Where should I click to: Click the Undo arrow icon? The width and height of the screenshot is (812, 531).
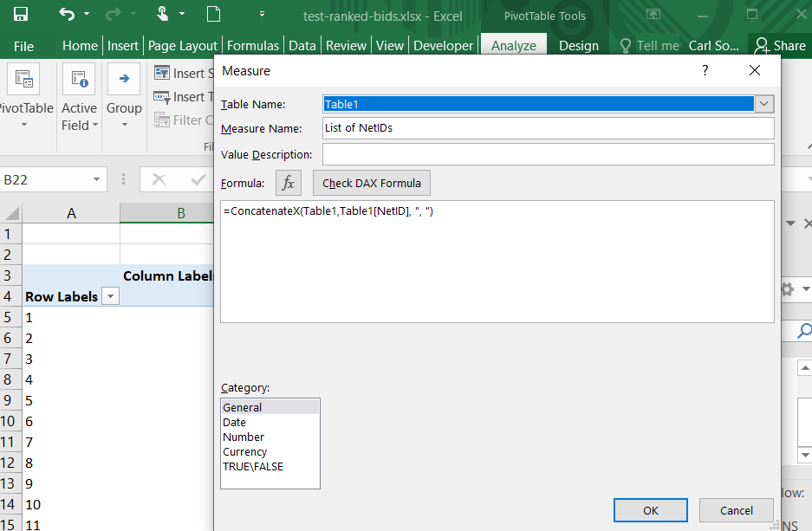click(67, 15)
